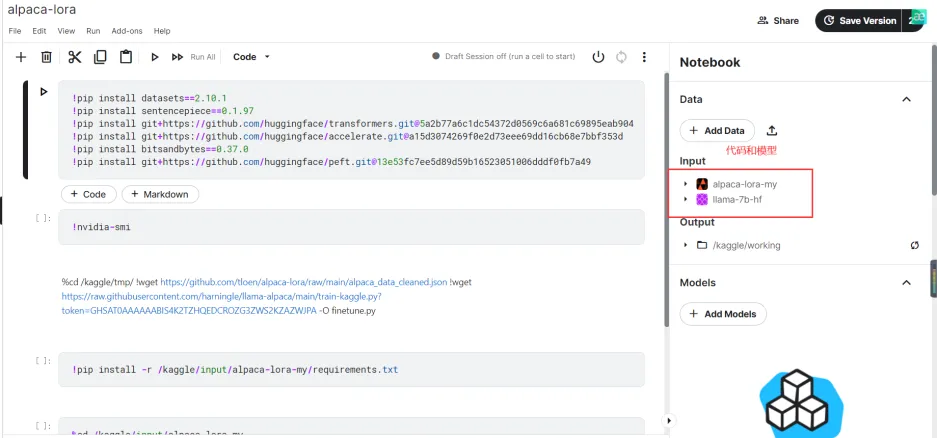Screen dimensions: 937x438
Task: Click the "Notebook" panel heading
Action: (x=710, y=62)
